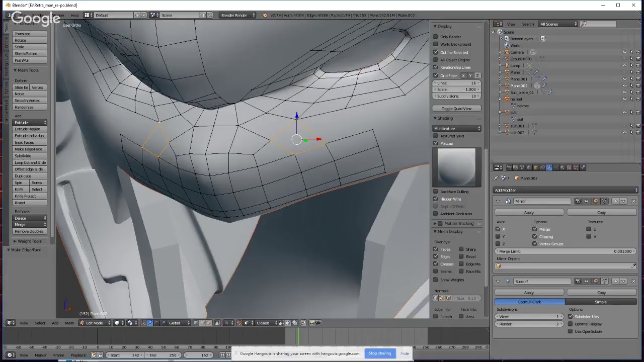Enable Optimal Display in Subsurf options
The height and width of the screenshot is (362, 644).
[571, 324]
